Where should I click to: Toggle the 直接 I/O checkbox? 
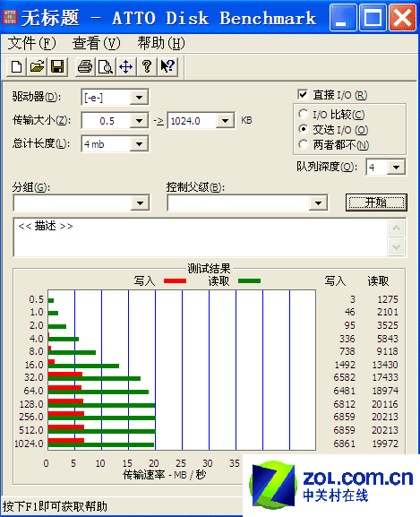point(303,95)
